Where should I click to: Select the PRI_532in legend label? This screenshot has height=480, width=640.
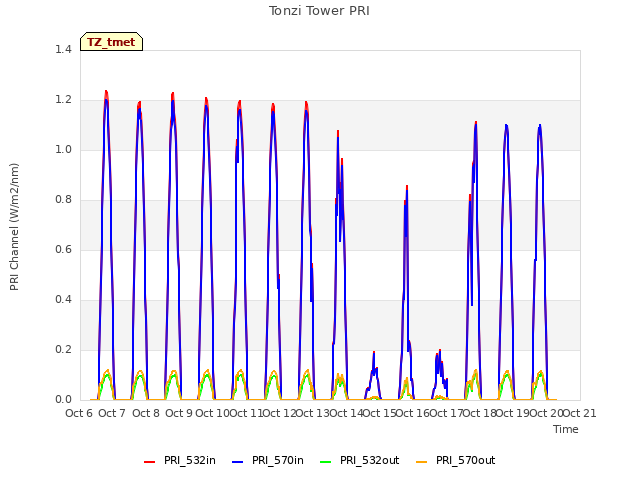point(190,460)
